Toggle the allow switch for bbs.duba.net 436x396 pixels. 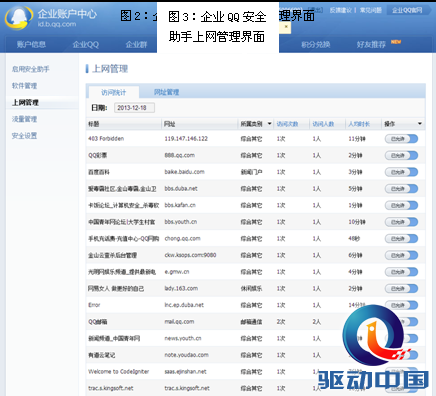click(401, 189)
